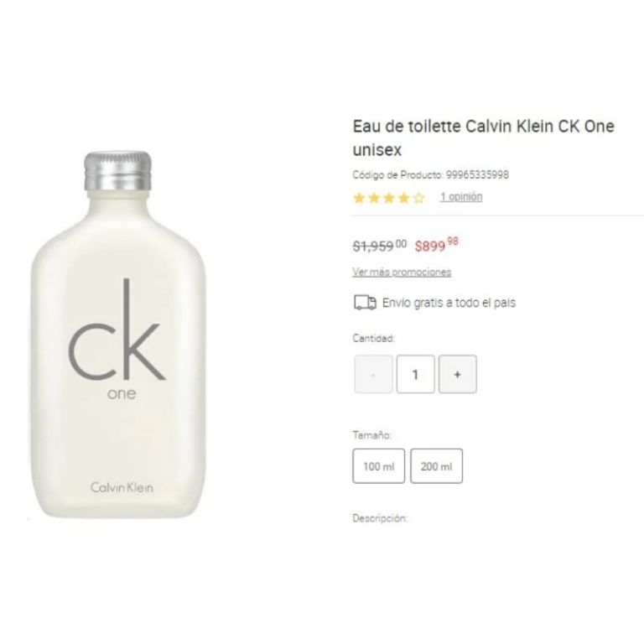Click the crossed-out original price $1,959.00
Screen dimensions: 644x644
tap(380, 246)
